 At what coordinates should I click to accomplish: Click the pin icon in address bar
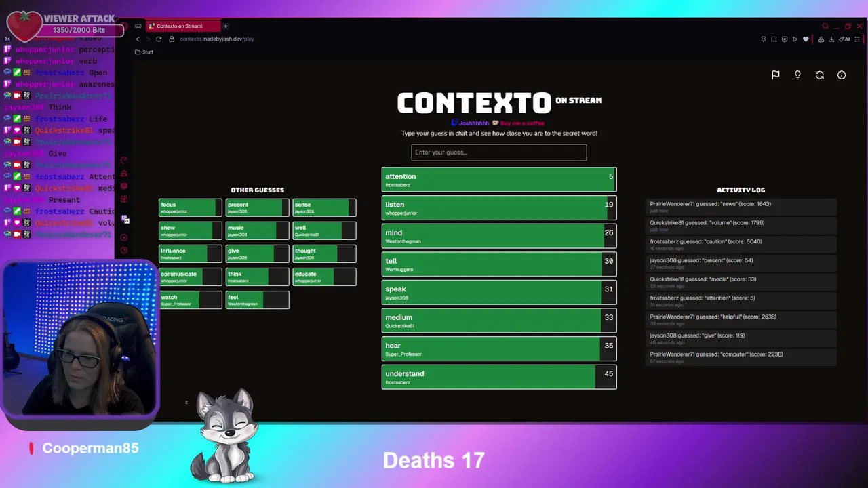click(x=764, y=39)
